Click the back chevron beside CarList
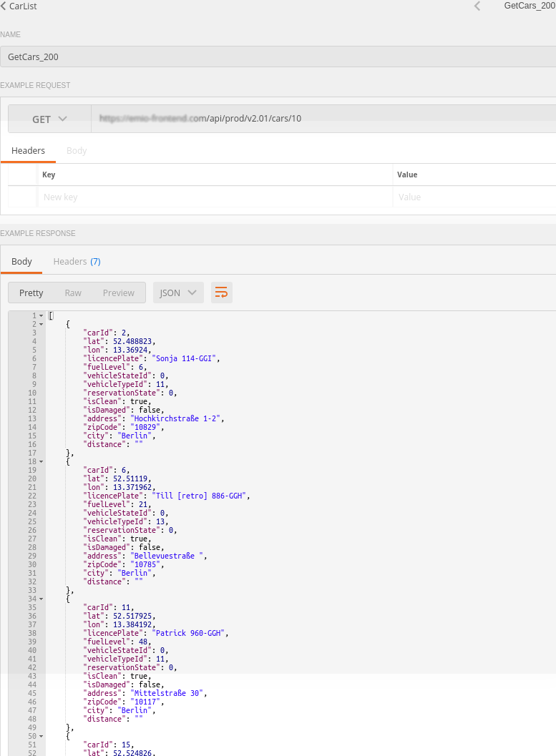 6,6
